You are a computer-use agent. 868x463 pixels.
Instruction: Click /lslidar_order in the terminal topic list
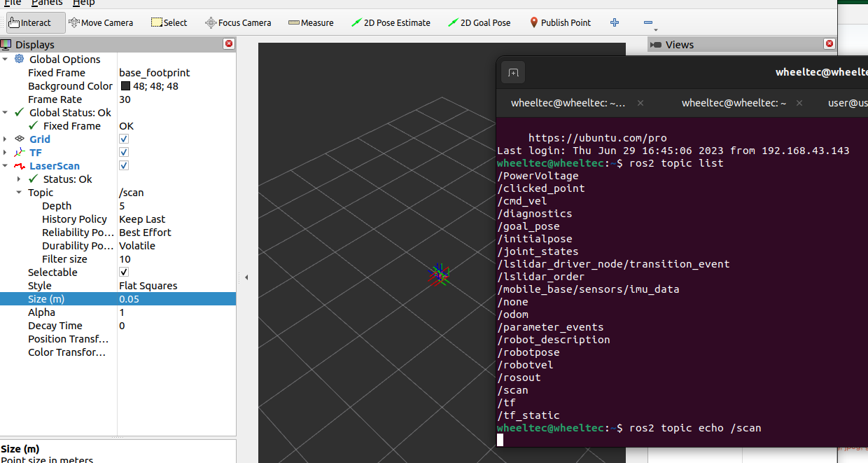[x=540, y=276]
